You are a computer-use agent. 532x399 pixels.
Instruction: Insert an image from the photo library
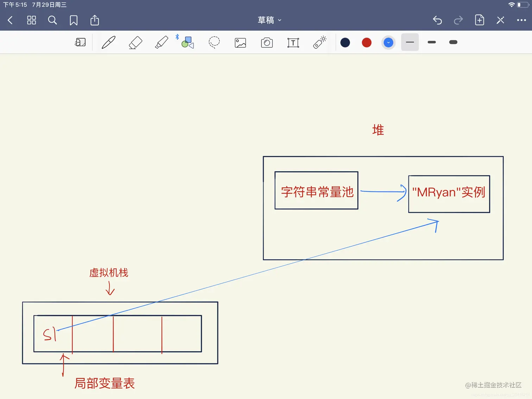pos(240,42)
